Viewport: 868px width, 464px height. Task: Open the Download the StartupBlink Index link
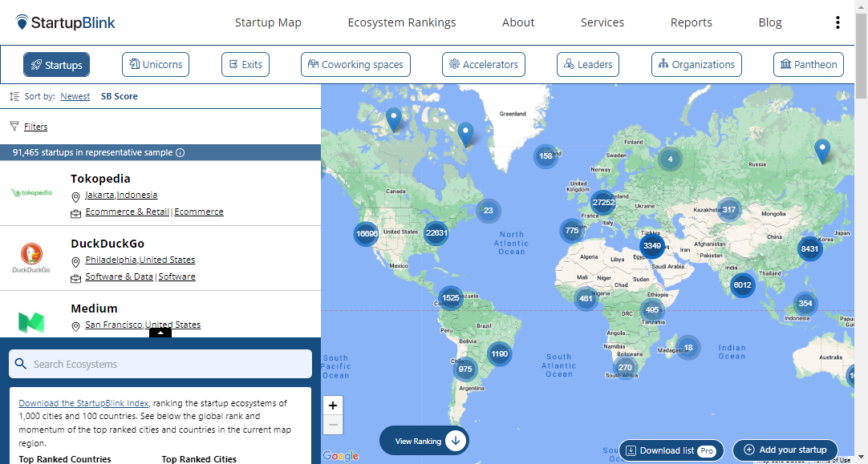(83, 403)
